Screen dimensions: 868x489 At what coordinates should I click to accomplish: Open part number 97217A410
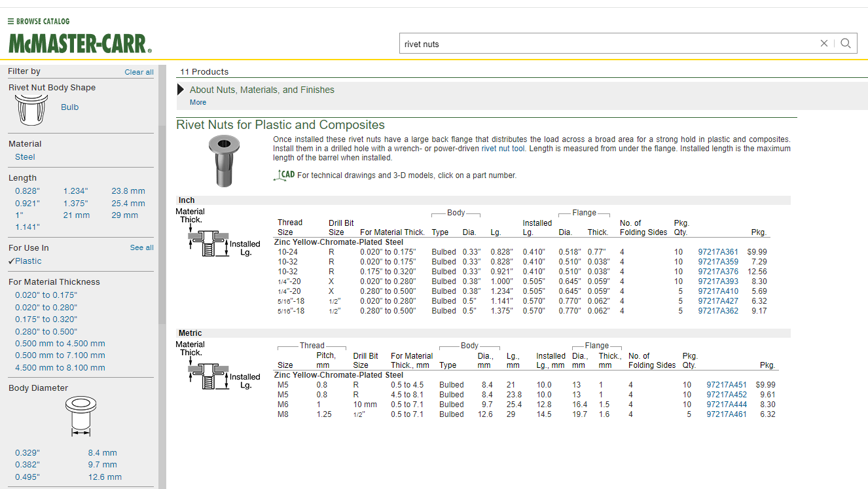click(718, 291)
